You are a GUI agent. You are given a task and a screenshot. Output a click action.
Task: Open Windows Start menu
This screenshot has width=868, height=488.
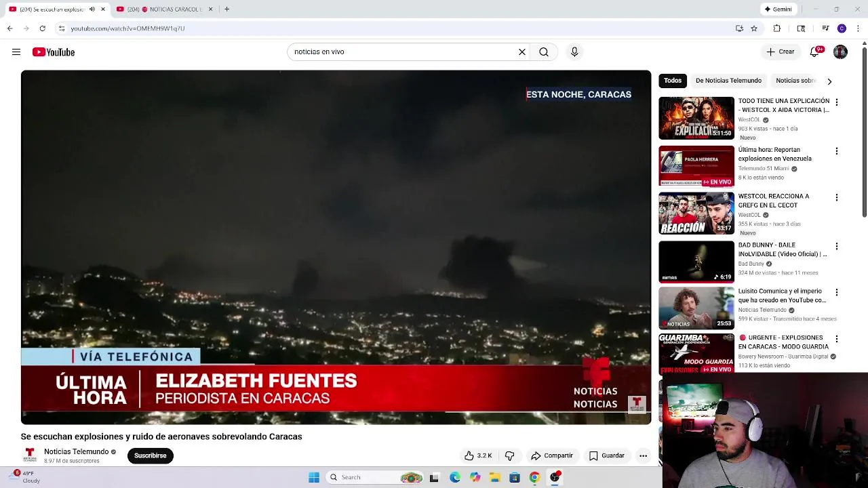point(314,477)
